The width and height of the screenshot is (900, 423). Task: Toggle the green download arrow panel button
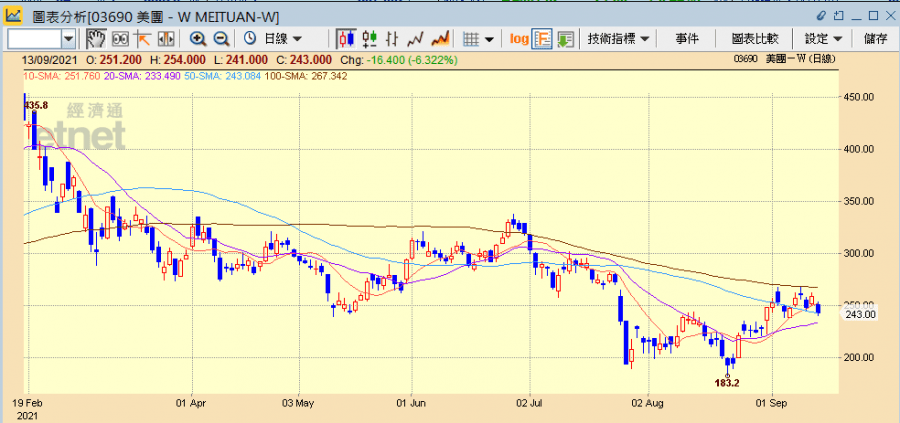pyautogui.click(x=566, y=39)
